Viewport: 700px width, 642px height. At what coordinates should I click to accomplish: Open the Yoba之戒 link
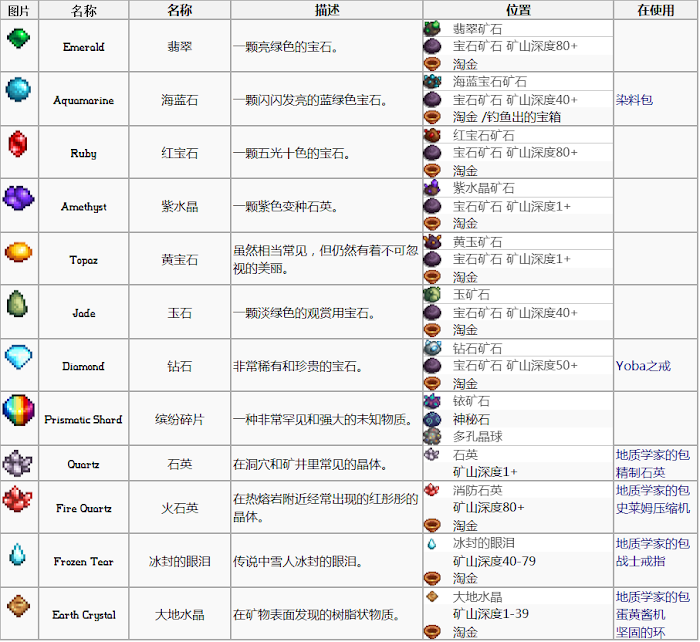643,366
